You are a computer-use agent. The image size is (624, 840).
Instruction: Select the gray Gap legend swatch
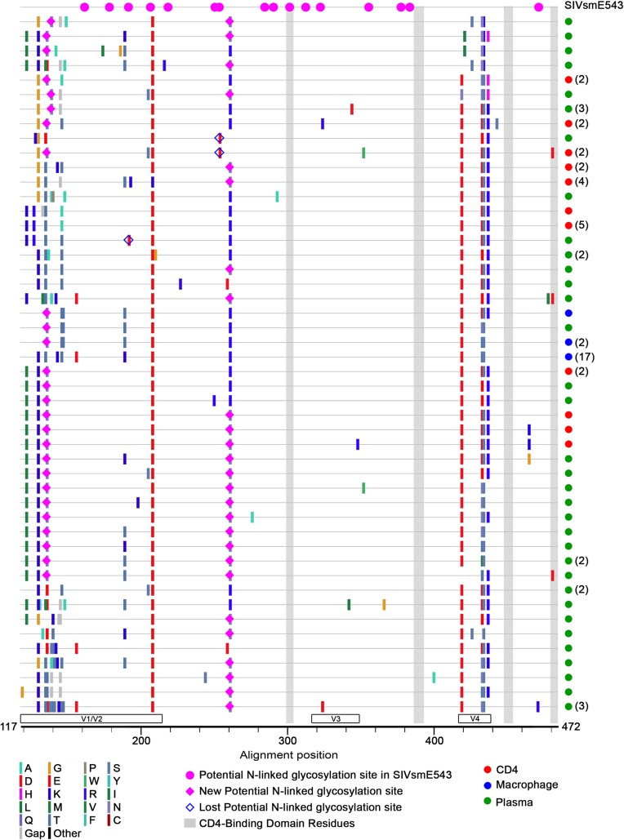tap(21, 833)
